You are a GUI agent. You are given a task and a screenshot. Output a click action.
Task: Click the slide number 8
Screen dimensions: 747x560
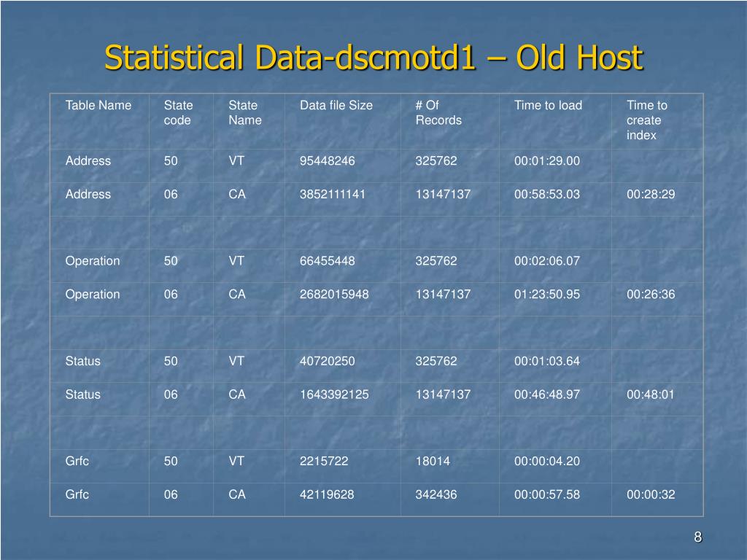(698, 537)
